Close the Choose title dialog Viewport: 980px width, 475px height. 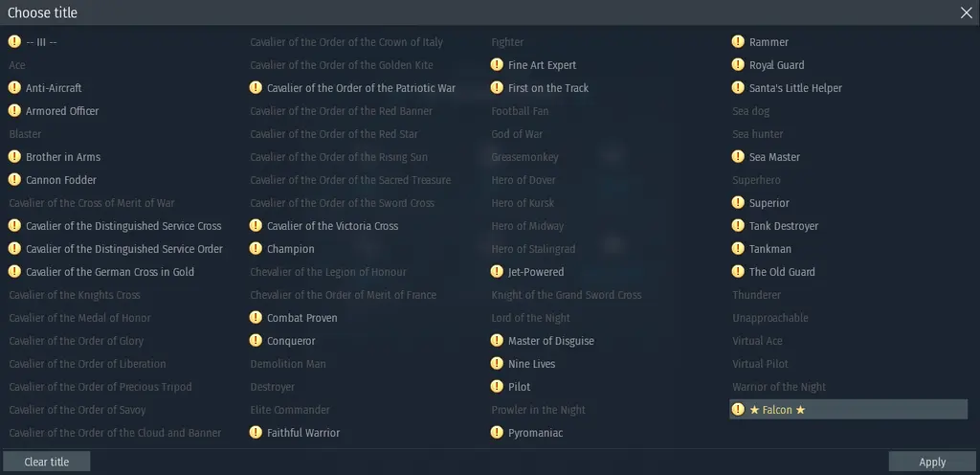pyautogui.click(x=967, y=12)
